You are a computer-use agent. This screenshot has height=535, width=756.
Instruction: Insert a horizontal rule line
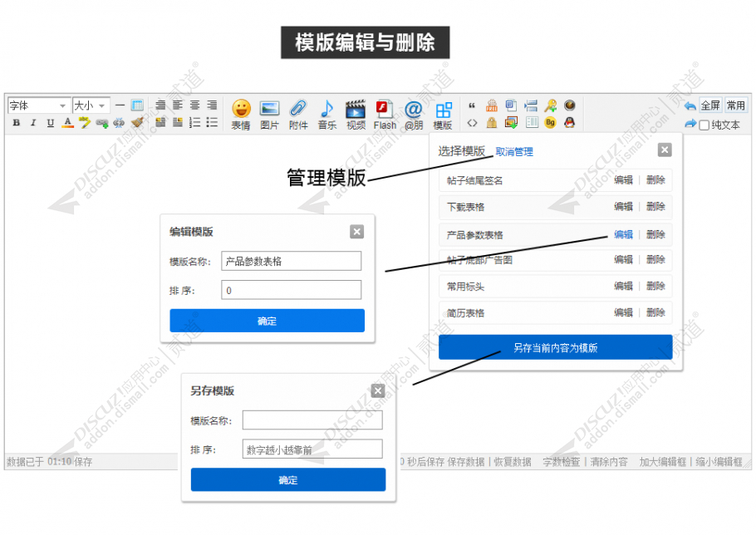tap(120, 105)
